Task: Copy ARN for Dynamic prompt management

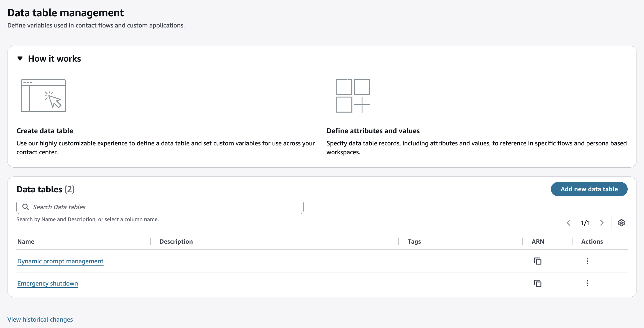Action: point(538,261)
